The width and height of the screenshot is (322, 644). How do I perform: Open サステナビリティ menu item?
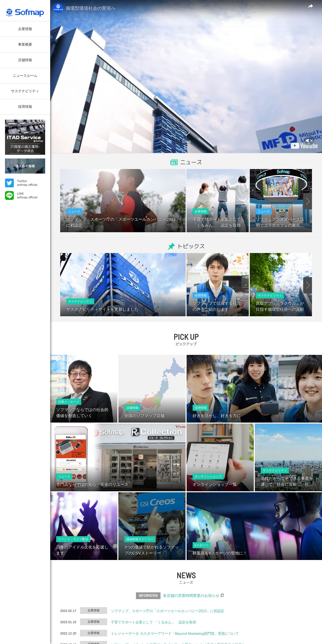pos(25,91)
